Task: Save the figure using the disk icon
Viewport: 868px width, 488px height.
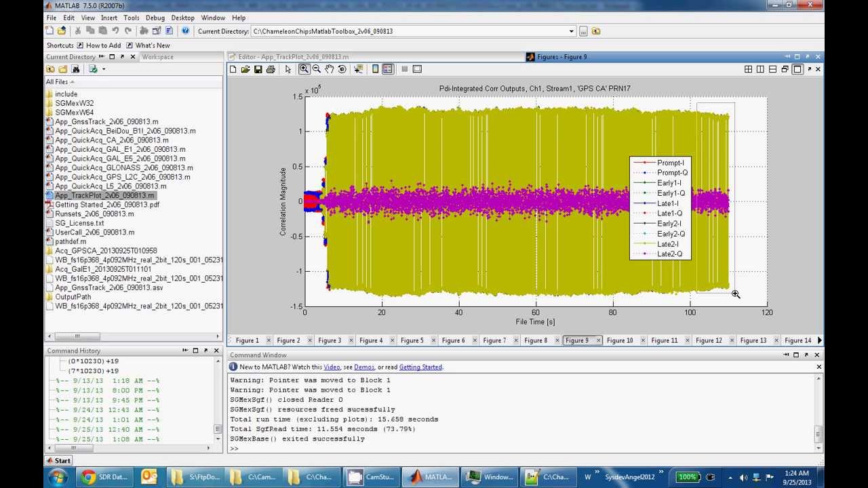Action: 258,69
